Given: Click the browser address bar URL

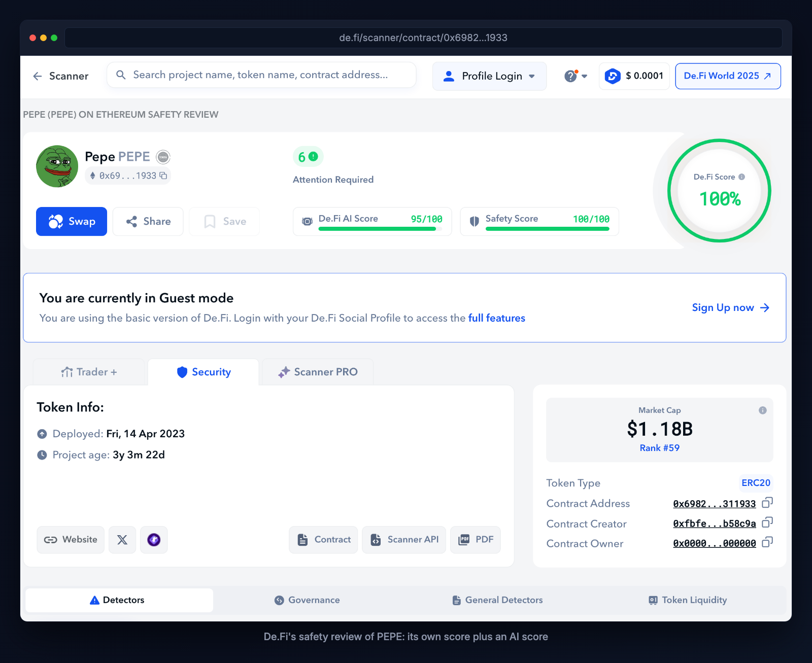Looking at the screenshot, I should [x=423, y=38].
